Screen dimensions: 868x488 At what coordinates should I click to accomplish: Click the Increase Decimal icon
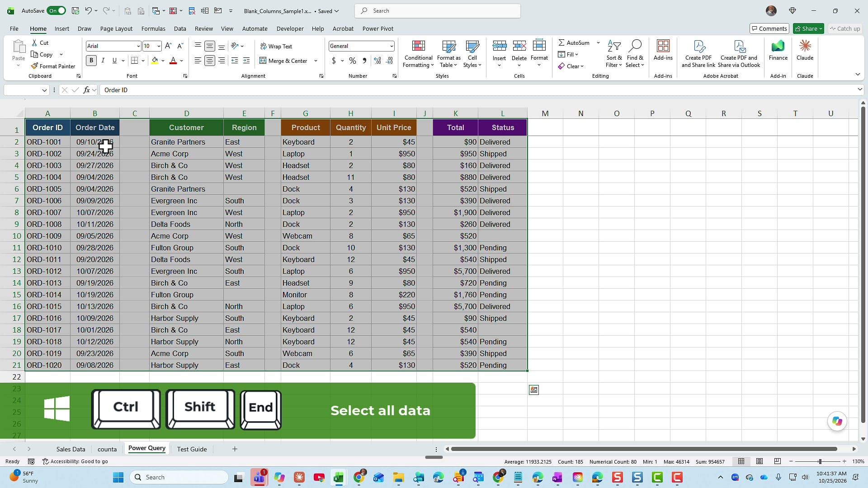[377, 61]
